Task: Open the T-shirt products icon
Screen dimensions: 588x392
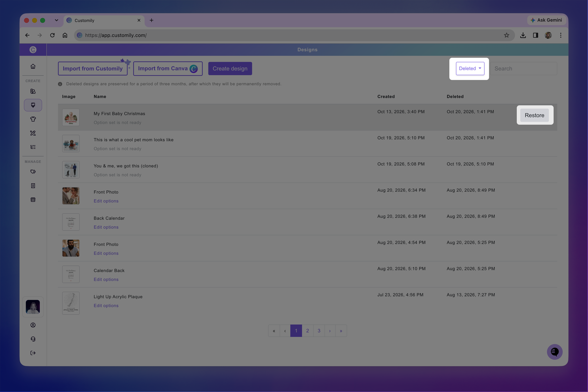Action: point(33,119)
